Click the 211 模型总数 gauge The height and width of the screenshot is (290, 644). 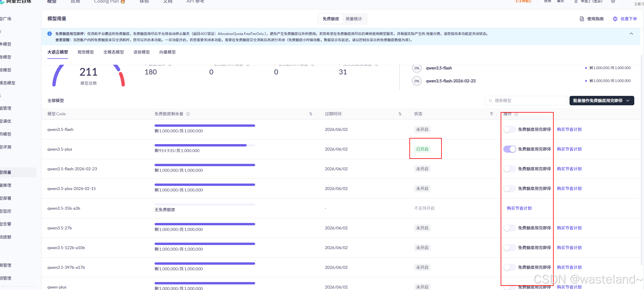coord(89,75)
